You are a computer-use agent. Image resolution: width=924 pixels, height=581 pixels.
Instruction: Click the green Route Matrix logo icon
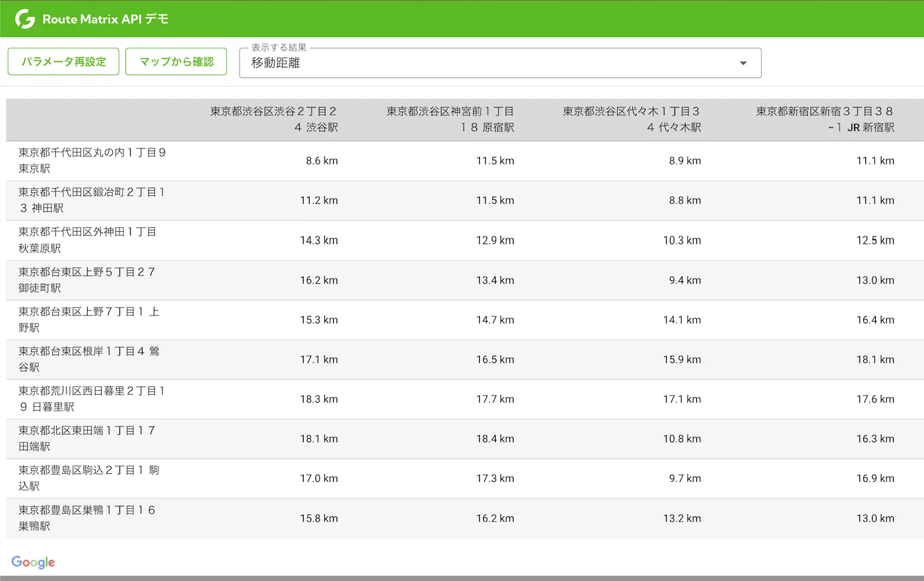coord(25,19)
